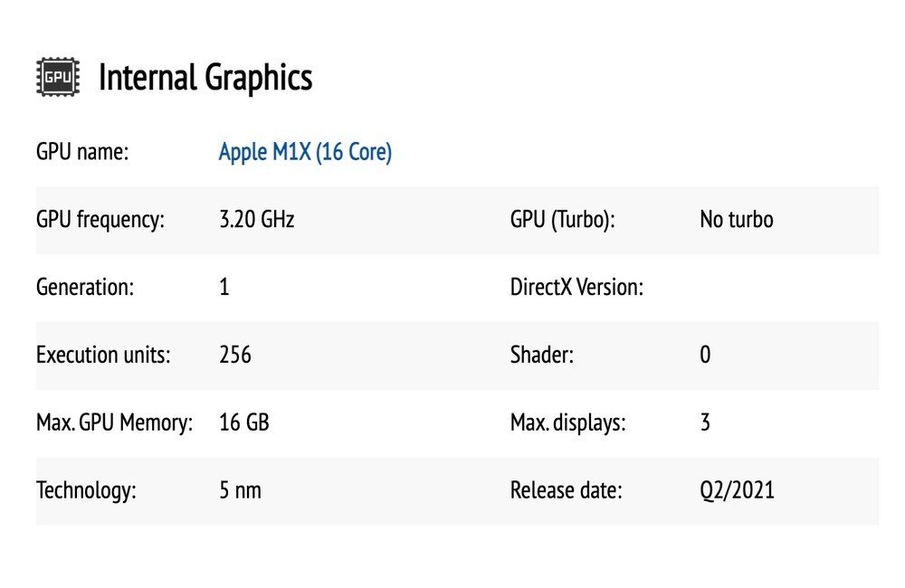Click the 3.20 GHz frequency value
Viewport: 905px width, 588px height.
(x=257, y=220)
